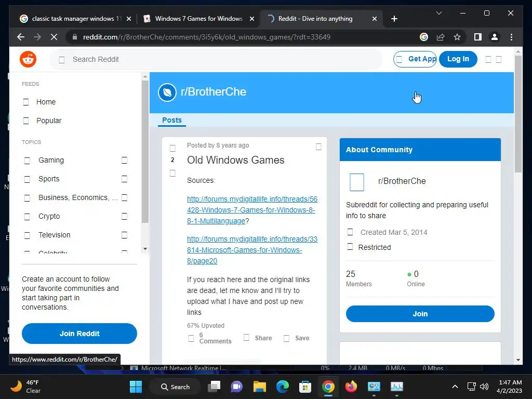This screenshot has height=399, width=532.
Task: Expand the Crypto topic
Action: (124, 216)
